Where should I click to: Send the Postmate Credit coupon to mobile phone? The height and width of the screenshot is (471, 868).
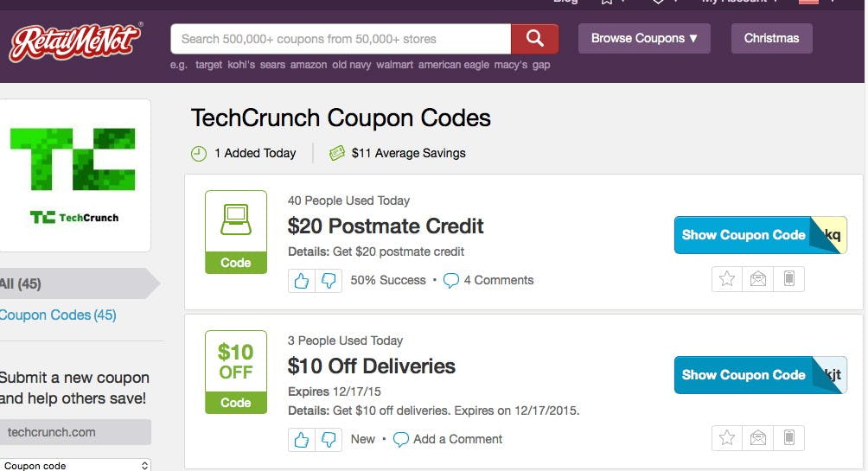coord(788,278)
